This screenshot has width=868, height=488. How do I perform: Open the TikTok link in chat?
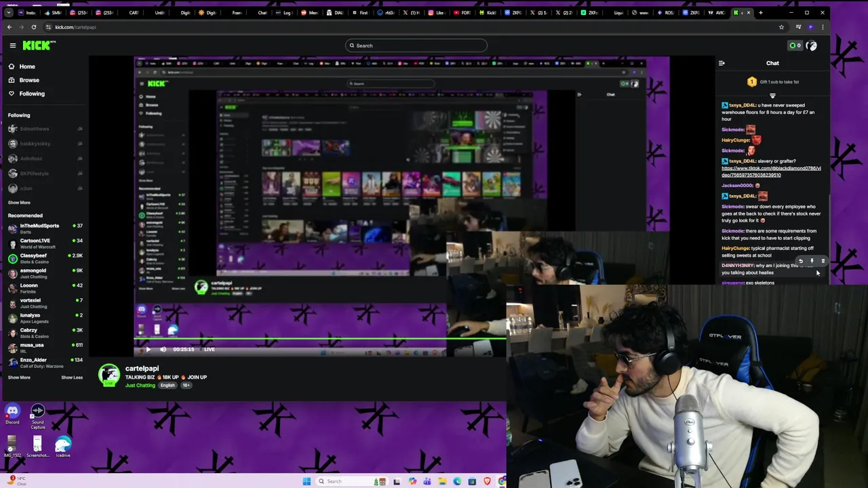[771, 171]
